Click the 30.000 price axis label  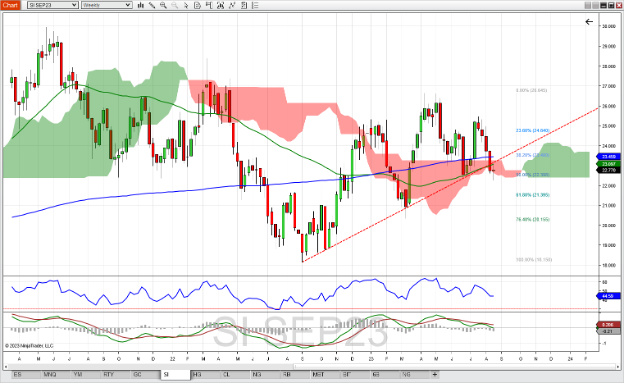(609, 26)
